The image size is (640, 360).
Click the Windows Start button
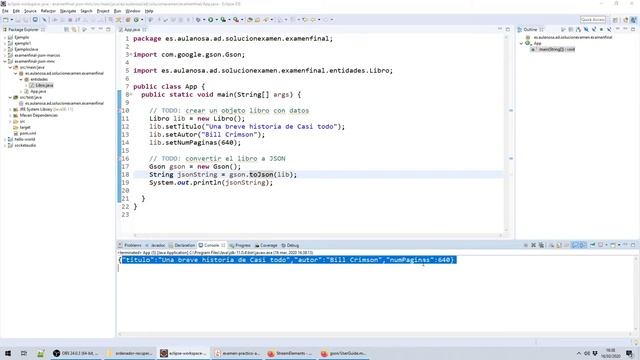point(7,353)
